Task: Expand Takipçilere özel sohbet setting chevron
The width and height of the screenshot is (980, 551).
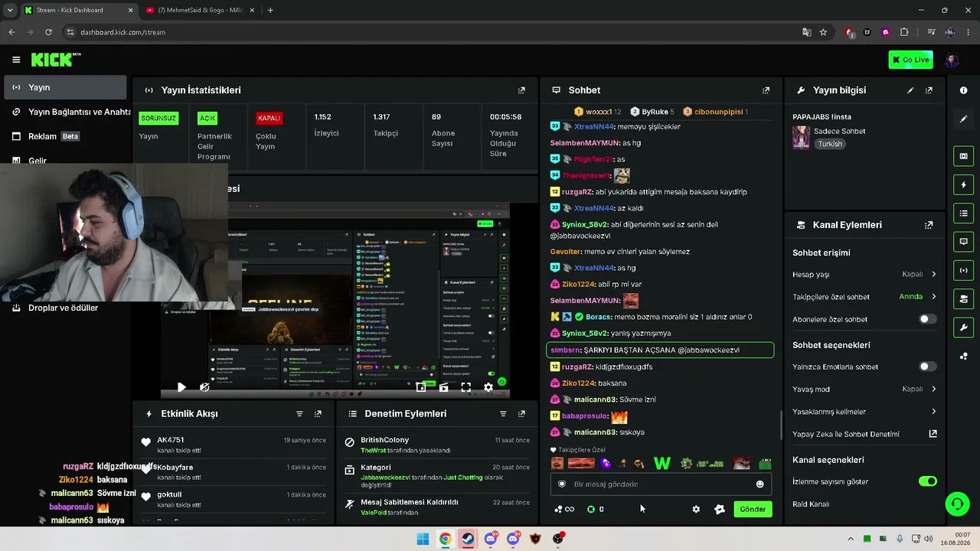Action: click(x=933, y=296)
